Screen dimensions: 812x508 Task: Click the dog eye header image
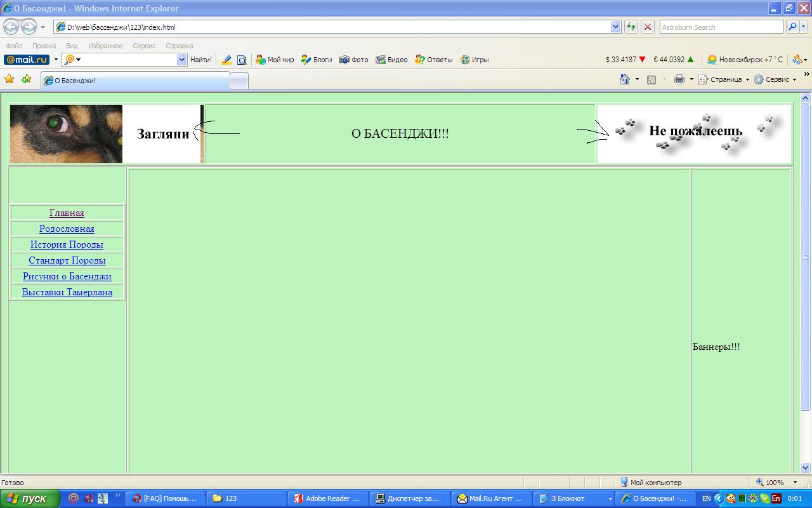(66, 134)
